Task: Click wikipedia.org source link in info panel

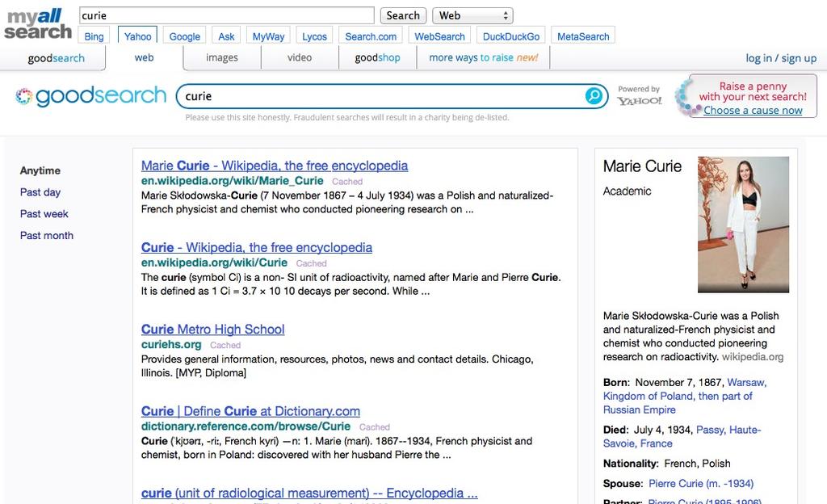Action: (753, 357)
